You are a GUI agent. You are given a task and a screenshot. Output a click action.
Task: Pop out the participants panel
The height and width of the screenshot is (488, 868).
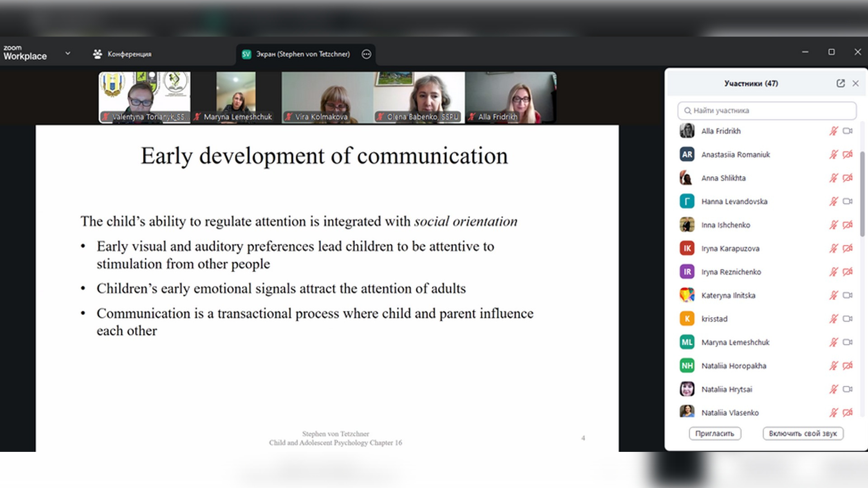pyautogui.click(x=840, y=83)
